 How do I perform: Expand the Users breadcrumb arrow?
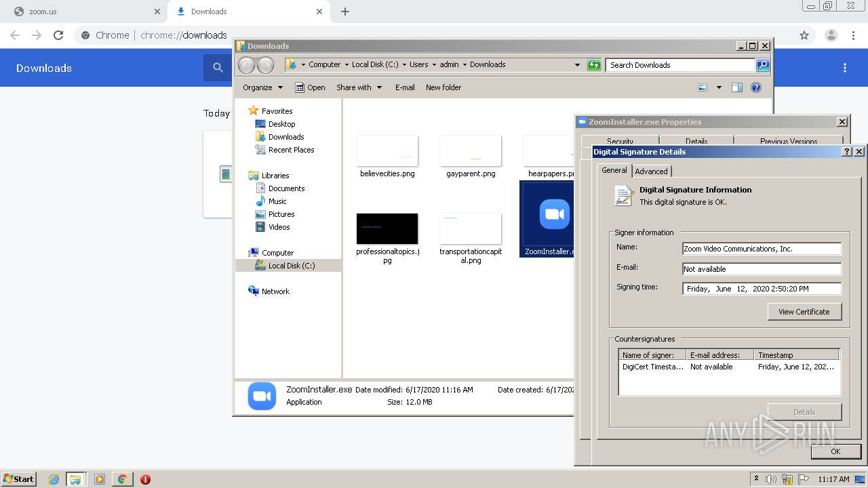pos(434,65)
